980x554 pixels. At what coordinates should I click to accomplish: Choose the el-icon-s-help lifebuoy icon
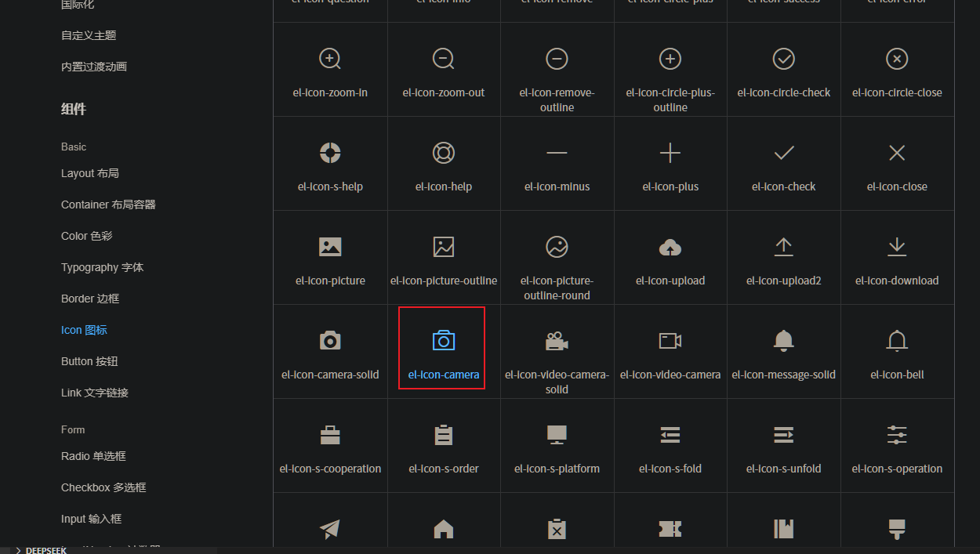click(x=330, y=153)
